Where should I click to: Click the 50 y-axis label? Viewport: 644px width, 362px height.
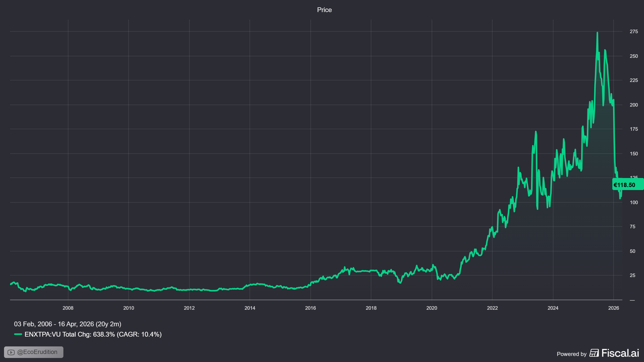click(x=632, y=251)
